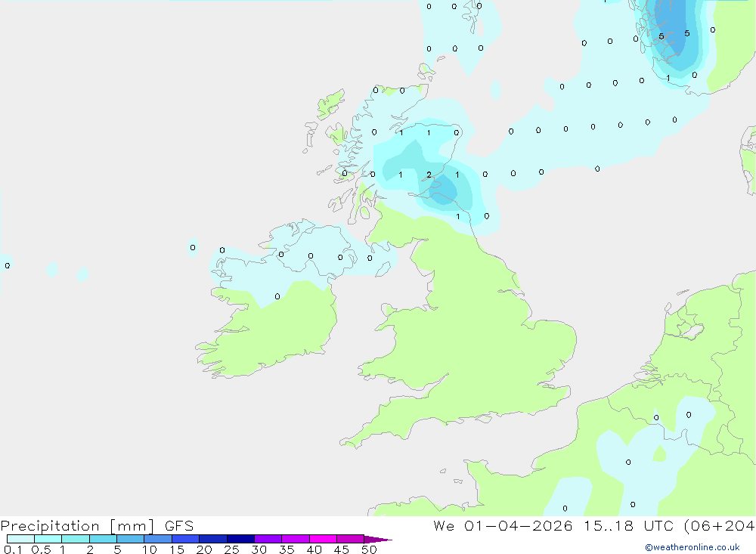Click the legend arrow tip beyond 50
Image resolution: width=756 pixels, height=554 pixels.
tap(379, 540)
